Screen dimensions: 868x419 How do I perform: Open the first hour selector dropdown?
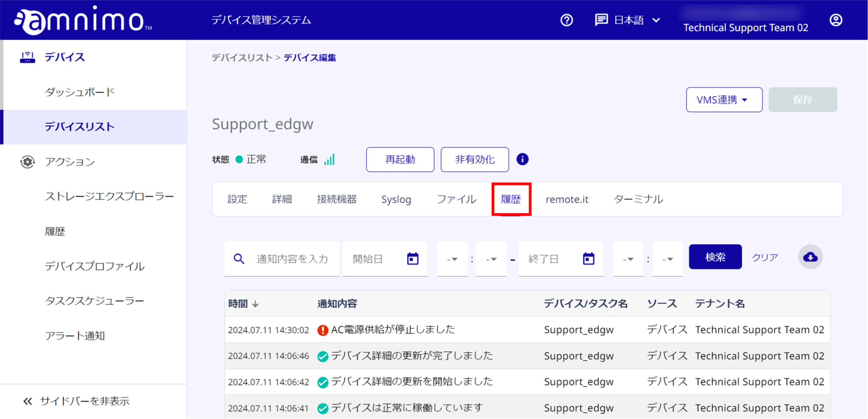(x=452, y=259)
